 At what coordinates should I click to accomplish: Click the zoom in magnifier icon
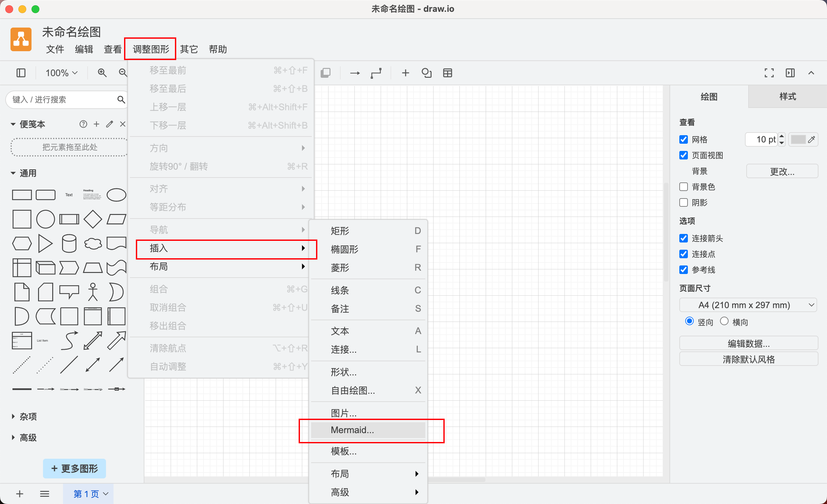point(102,73)
